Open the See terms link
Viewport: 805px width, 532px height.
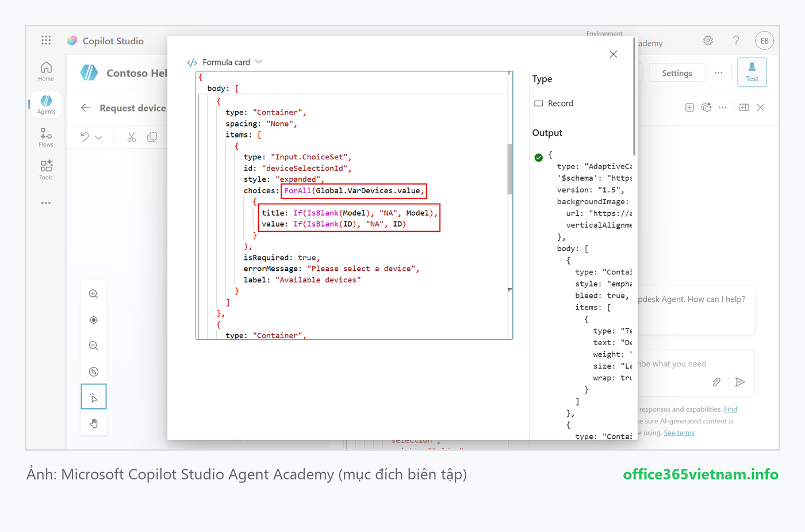tap(679, 433)
